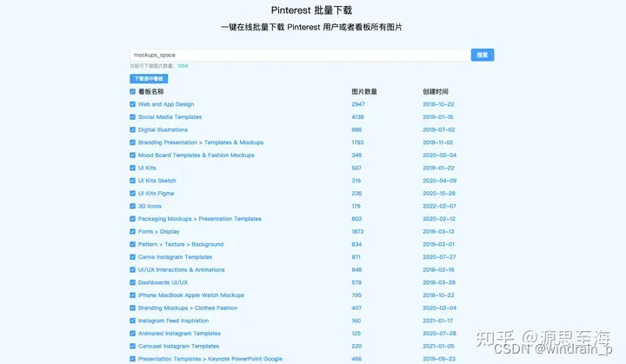Open the 3D Icons board

point(150,206)
